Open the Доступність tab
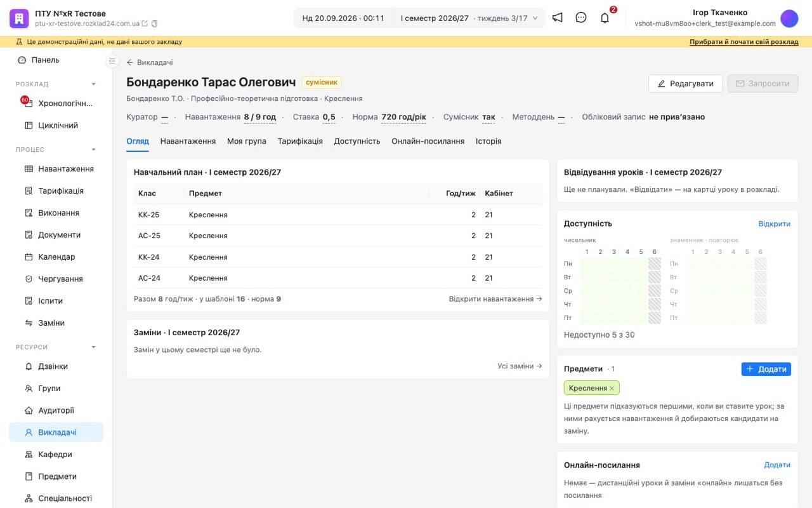Screen dimensions: 812x508 [357, 142]
